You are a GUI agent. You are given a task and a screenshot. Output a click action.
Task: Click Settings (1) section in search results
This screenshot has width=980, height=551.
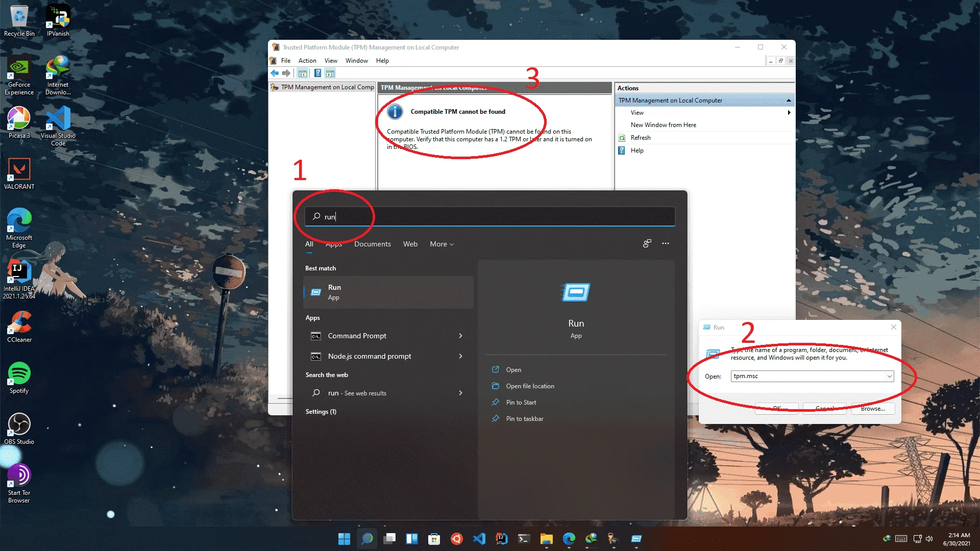click(x=321, y=412)
